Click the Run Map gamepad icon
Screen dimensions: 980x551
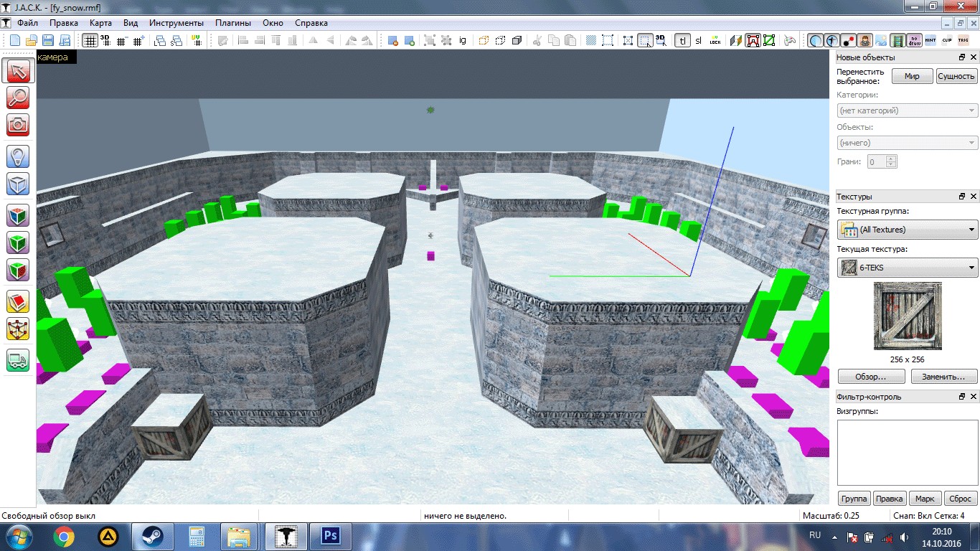pyautogui.click(x=790, y=40)
